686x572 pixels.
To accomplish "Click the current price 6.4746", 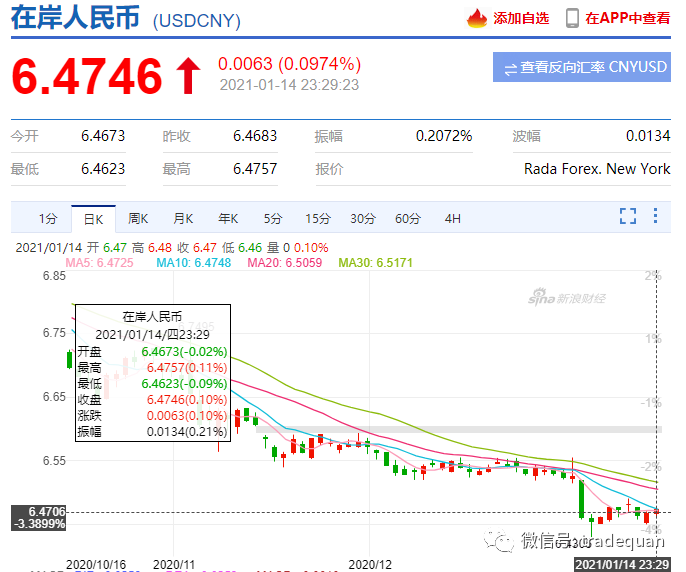I will (x=87, y=76).
